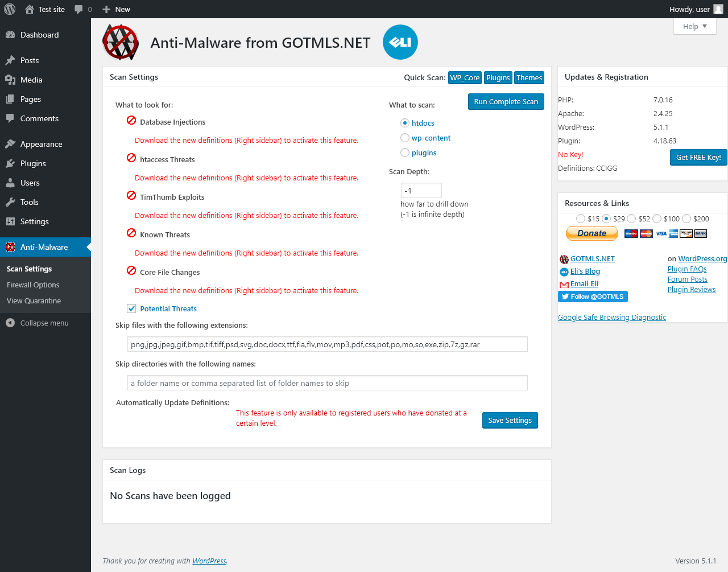Click the Follow @GOTMLS Twitter button
The height and width of the screenshot is (572, 728).
(x=593, y=297)
